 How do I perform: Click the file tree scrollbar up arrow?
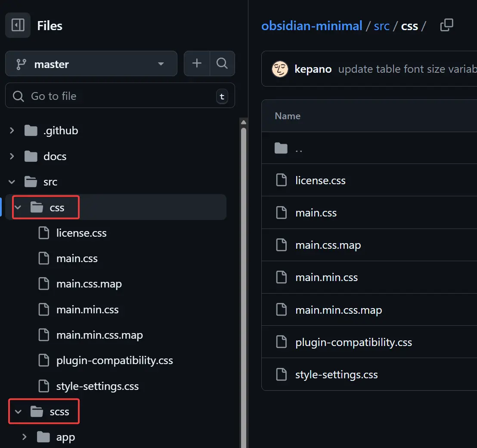tap(243, 122)
